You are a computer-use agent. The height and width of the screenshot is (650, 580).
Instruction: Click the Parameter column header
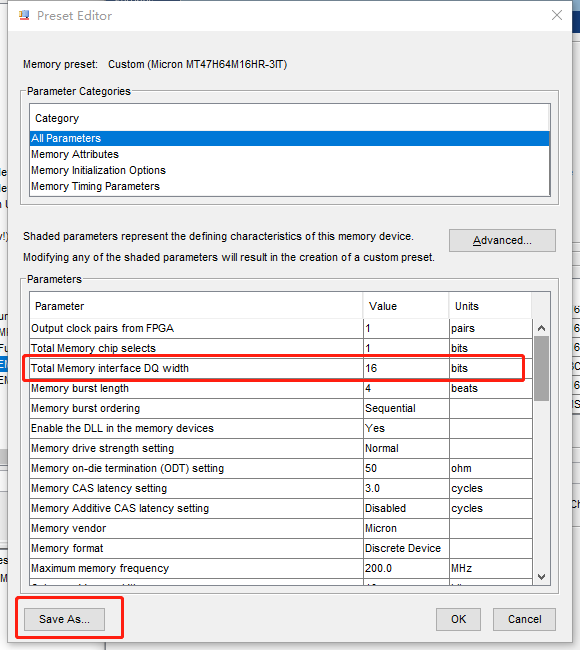pyautogui.click(x=196, y=306)
